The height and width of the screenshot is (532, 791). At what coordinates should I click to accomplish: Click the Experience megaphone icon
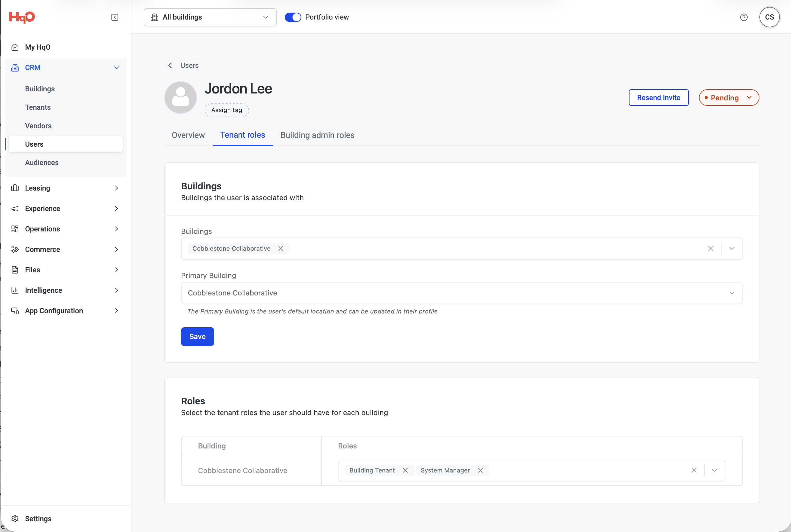15,208
